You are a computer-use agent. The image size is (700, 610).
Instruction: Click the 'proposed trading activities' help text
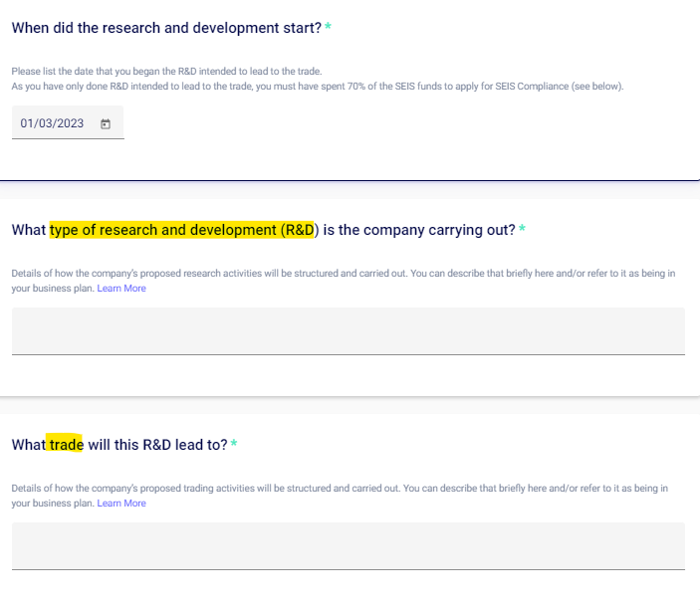point(340,496)
